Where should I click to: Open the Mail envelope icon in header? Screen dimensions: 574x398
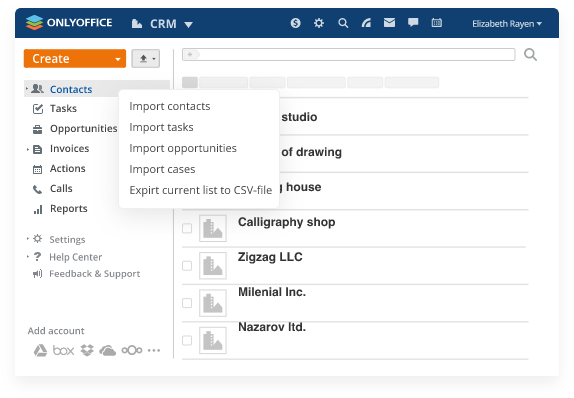pyautogui.click(x=389, y=23)
